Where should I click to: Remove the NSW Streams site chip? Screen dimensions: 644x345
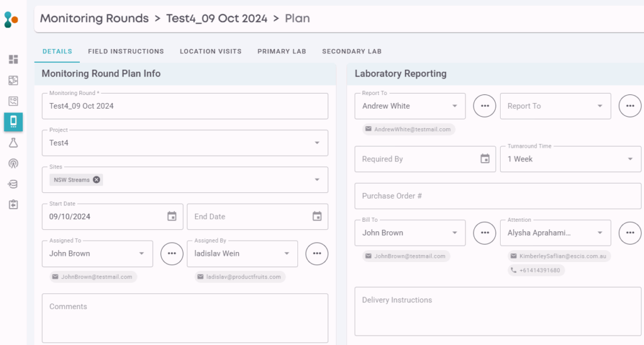[96, 180]
